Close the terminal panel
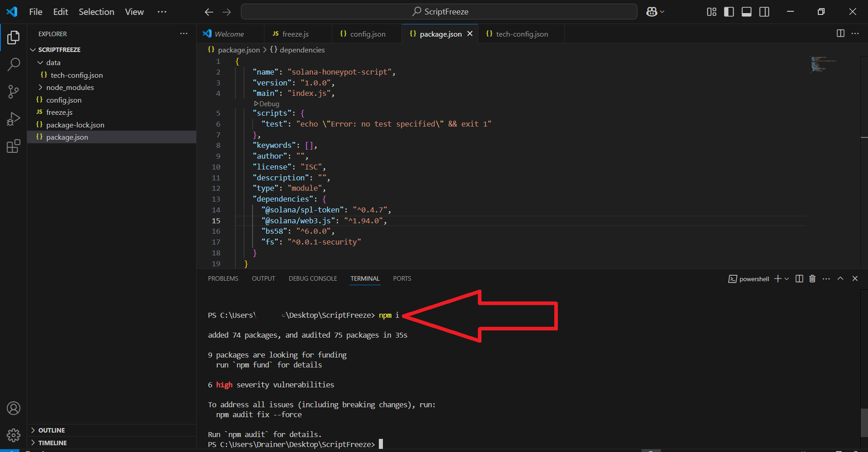 (x=855, y=278)
